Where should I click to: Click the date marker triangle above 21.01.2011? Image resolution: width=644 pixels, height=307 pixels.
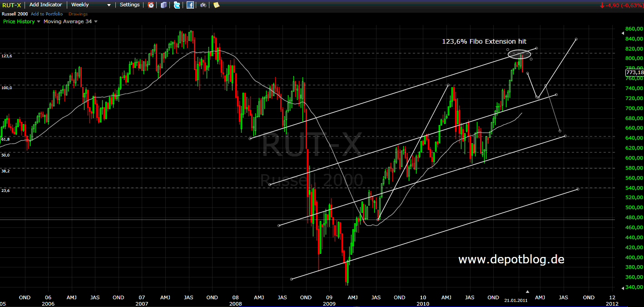(x=527, y=291)
